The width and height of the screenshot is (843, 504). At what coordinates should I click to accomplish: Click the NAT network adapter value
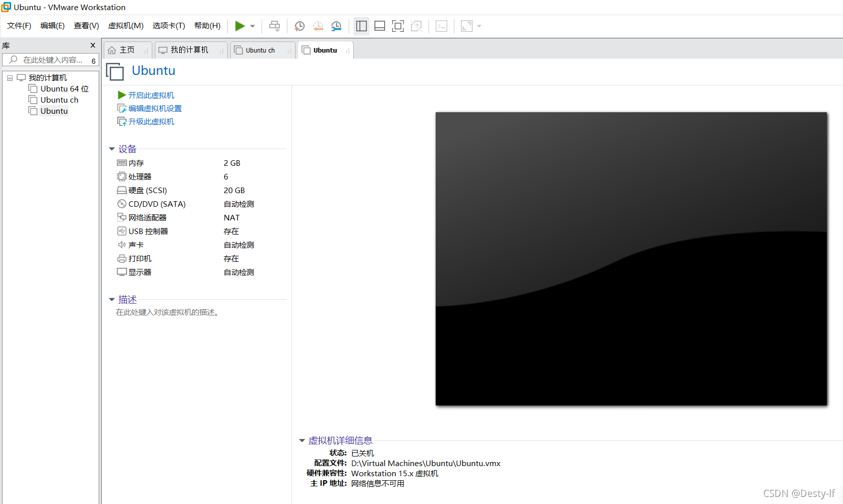(232, 217)
